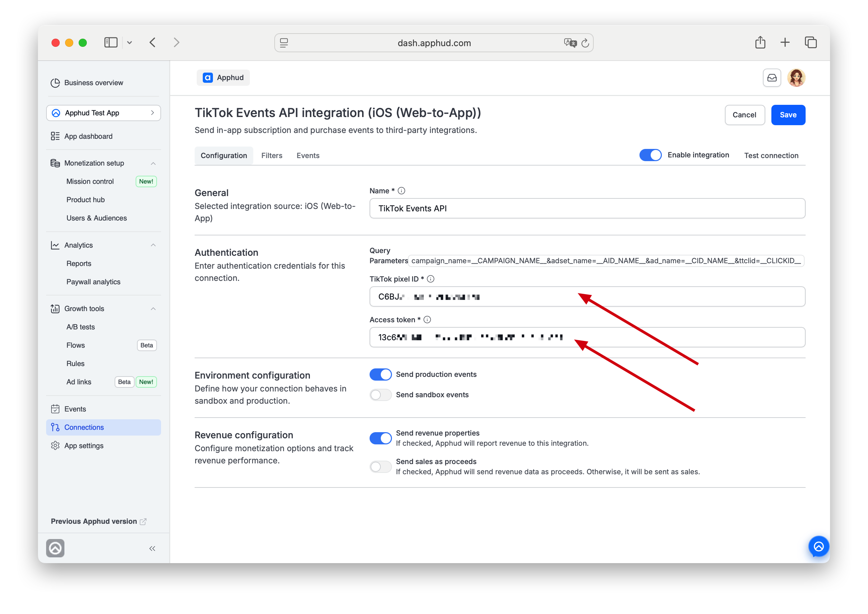Screen dimensions: 868x614
Task: Show Safari tab overview
Action: point(811,42)
